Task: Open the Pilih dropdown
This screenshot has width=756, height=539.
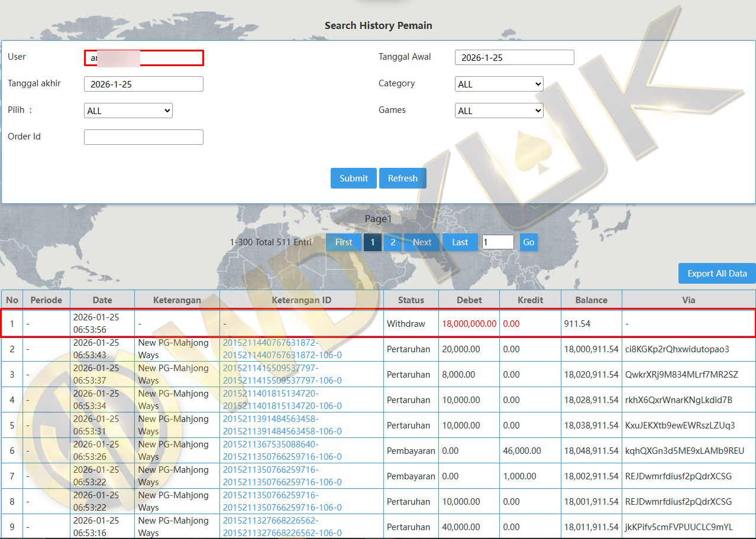Action: [x=128, y=111]
